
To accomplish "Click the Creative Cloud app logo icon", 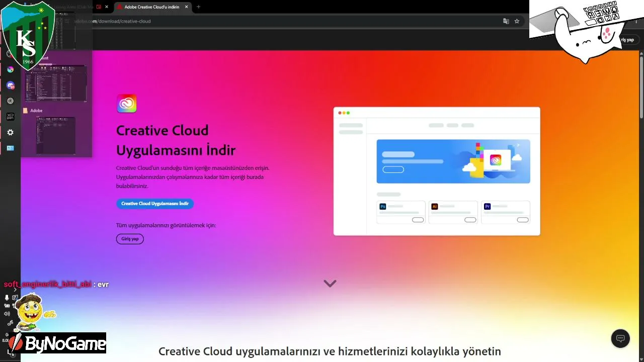I will click(x=126, y=103).
